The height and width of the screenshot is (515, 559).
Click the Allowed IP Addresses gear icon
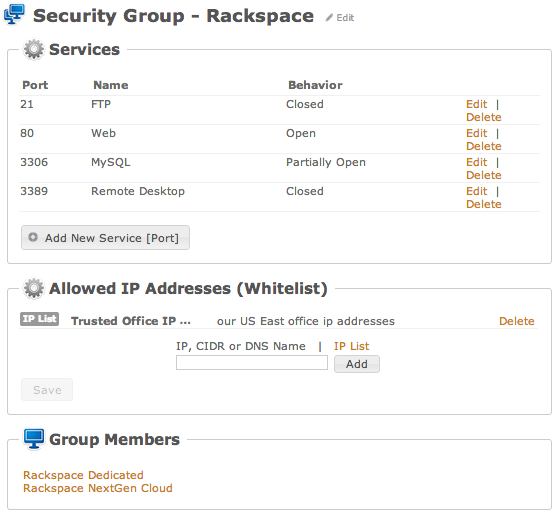[34, 288]
